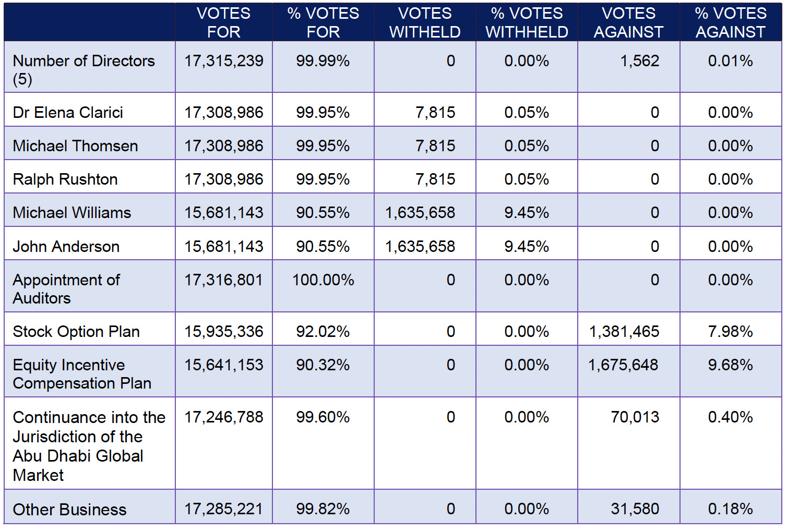Click the 'Number of Directors (5)' row label
The image size is (787, 532).
84,69
